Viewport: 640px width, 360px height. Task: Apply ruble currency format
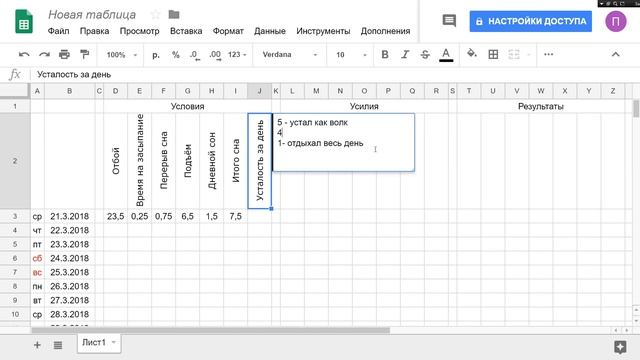click(156, 55)
